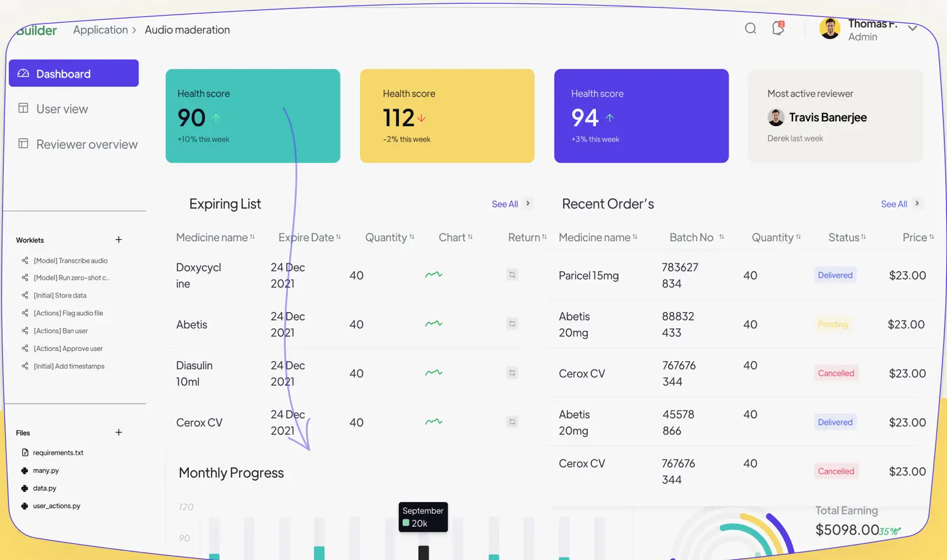Expand the user account dropdown chevron

[912, 28]
